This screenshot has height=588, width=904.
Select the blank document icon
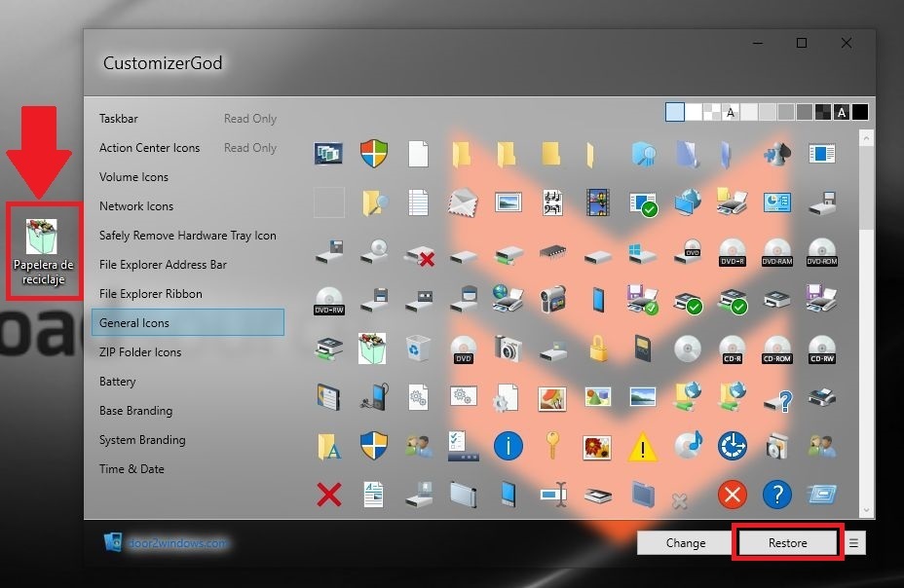click(x=418, y=154)
